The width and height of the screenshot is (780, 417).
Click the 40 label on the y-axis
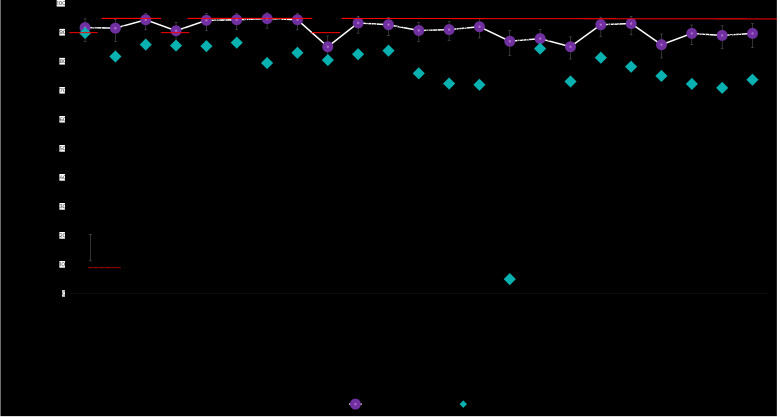[61, 178]
